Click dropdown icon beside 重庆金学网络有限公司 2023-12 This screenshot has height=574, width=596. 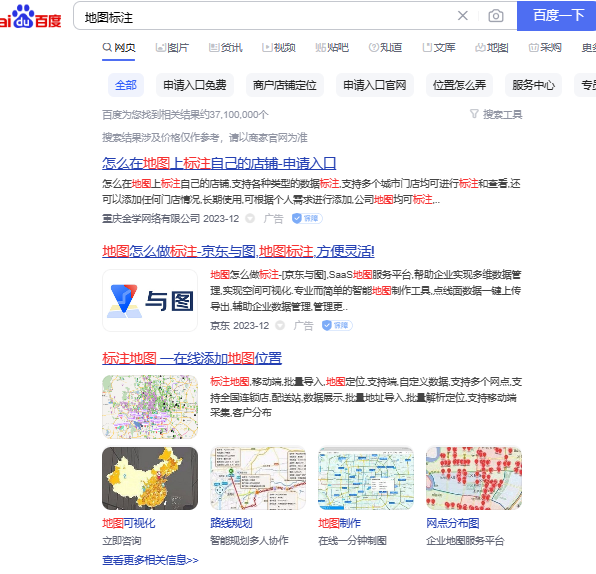coord(250,219)
